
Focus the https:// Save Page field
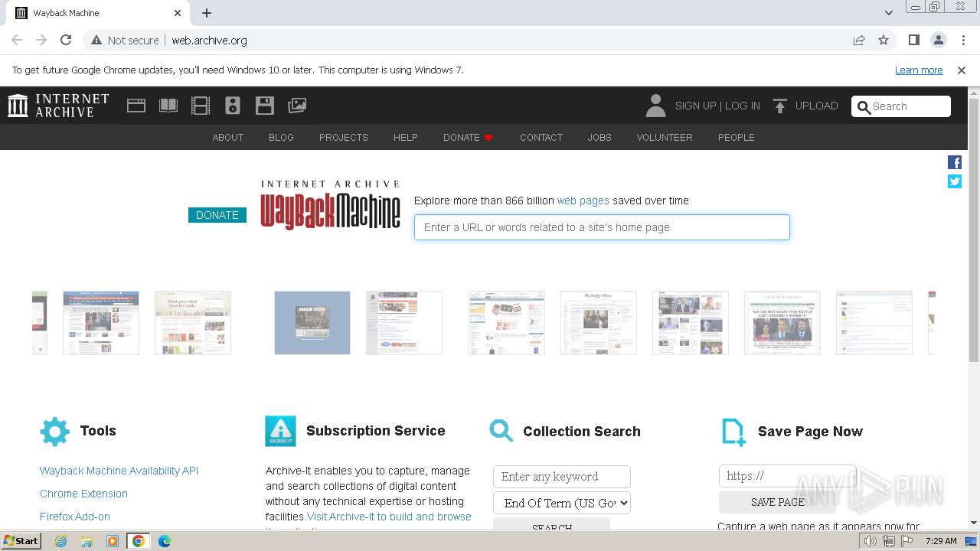788,476
